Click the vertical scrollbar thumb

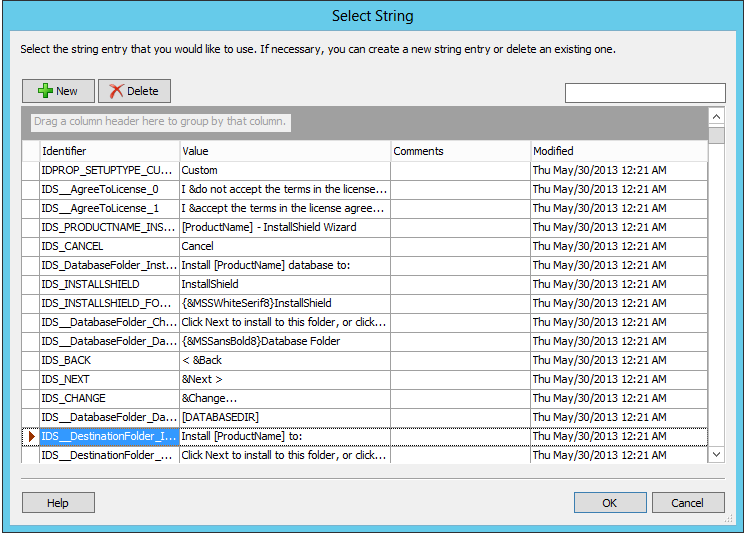tap(716, 134)
